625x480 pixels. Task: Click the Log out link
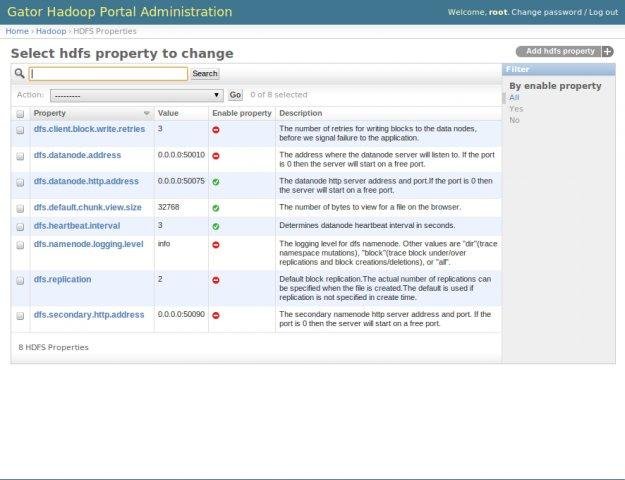tap(603, 12)
